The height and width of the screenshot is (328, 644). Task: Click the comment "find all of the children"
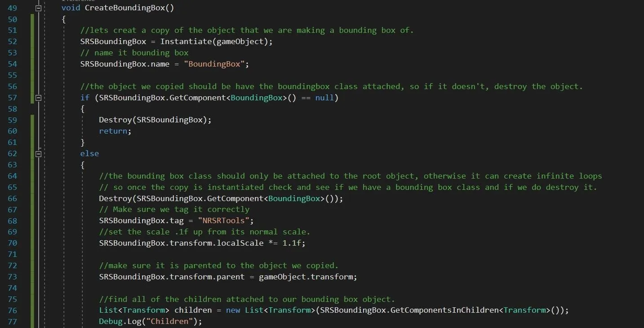247,299
